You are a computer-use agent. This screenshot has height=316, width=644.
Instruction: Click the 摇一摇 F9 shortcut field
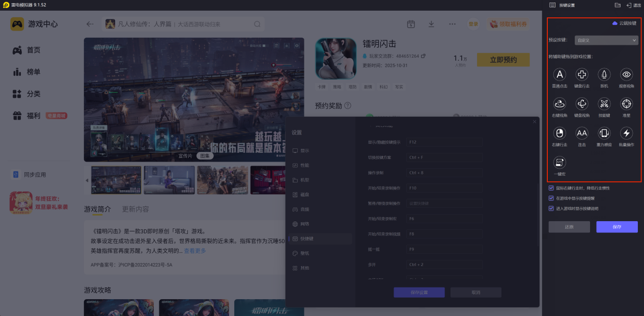(444, 249)
